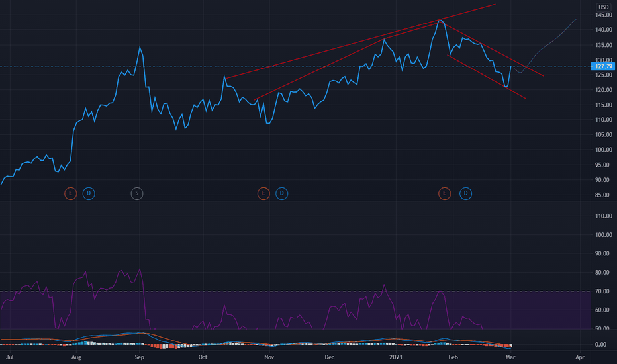This screenshot has height=364, width=617.
Task: Open the early-November dividend D marker
Action: pyautogui.click(x=282, y=193)
